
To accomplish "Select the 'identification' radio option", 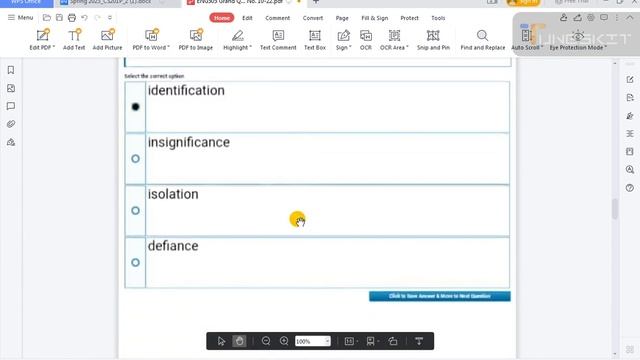I will tap(136, 107).
